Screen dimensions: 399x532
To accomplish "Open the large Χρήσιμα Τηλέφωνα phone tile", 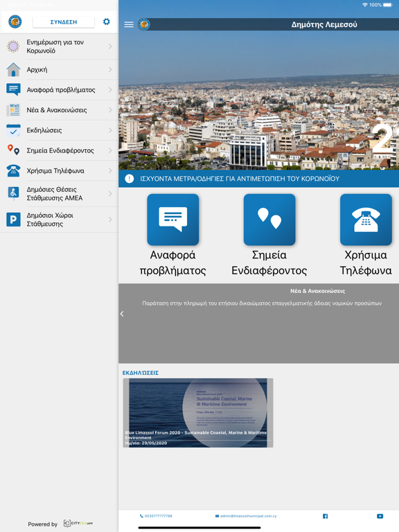I will pyautogui.click(x=366, y=220).
